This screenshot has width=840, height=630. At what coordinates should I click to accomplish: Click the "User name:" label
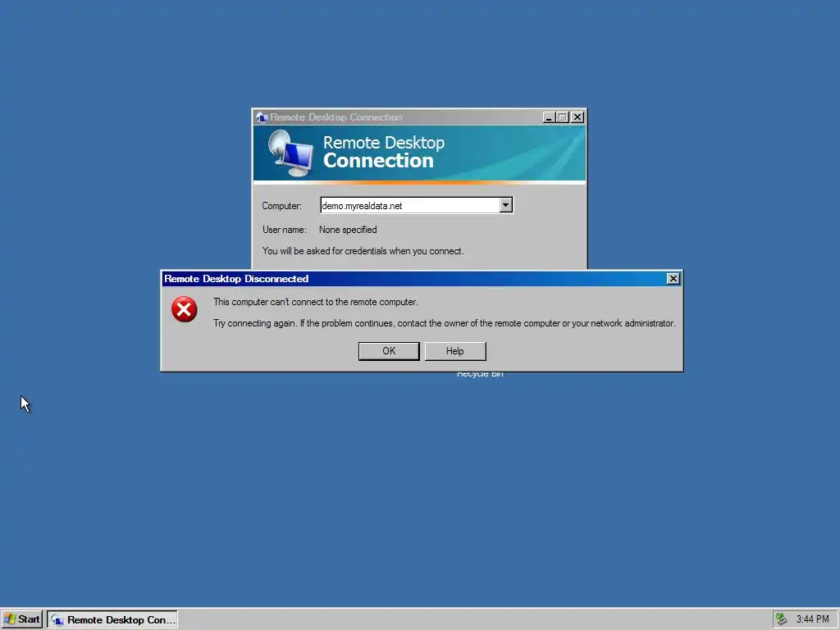[284, 230]
